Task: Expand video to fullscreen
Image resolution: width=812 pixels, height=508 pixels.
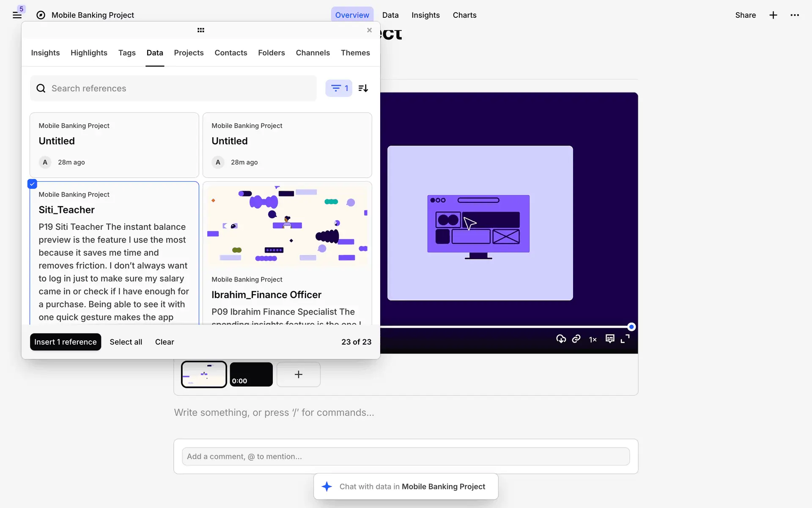Action: coord(625,339)
